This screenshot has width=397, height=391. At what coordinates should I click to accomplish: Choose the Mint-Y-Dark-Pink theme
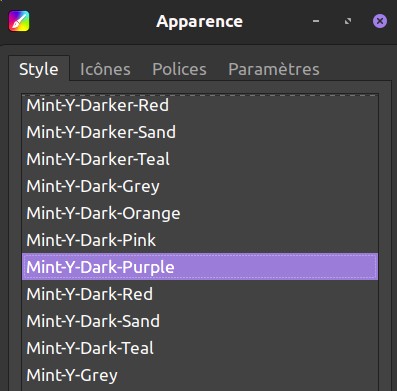tap(200, 240)
